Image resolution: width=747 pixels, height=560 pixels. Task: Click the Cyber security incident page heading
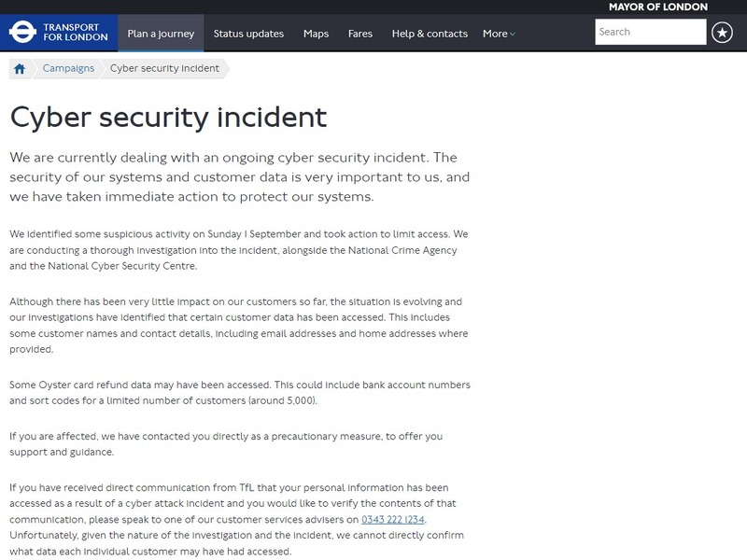(168, 118)
